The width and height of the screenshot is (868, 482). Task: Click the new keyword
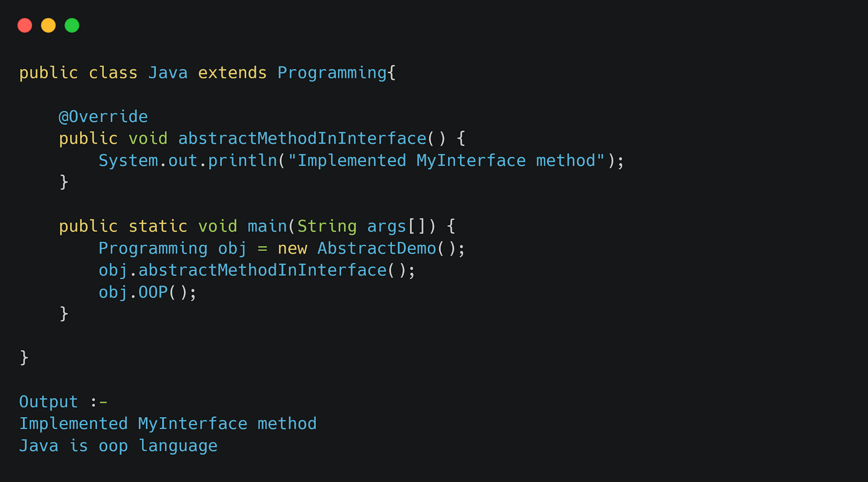point(292,248)
